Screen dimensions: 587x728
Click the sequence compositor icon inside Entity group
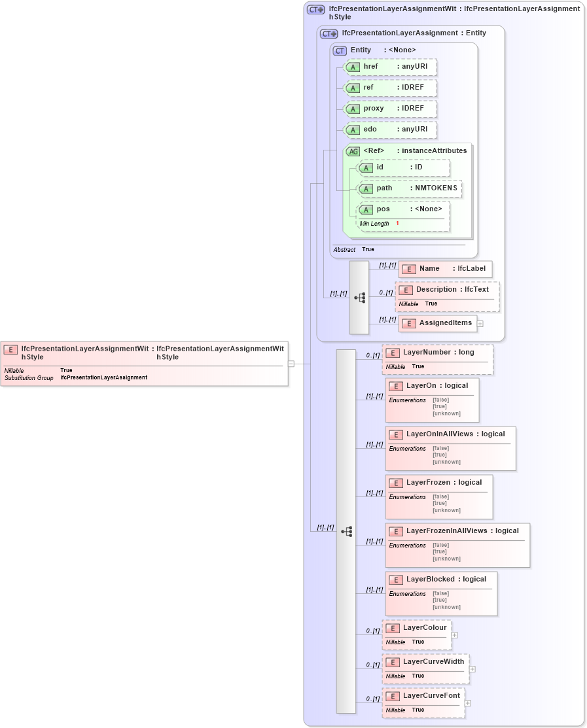359,296
